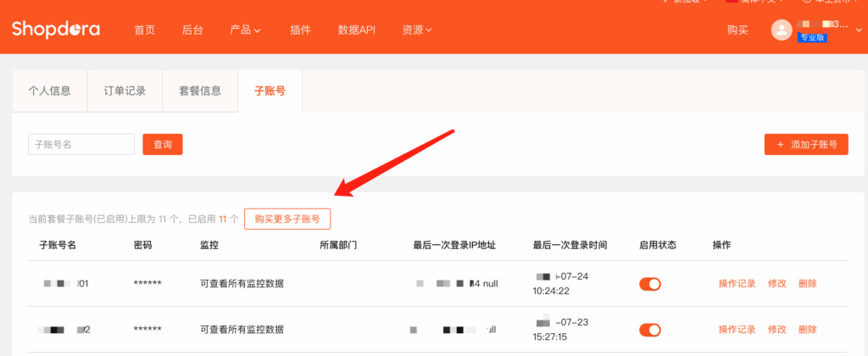Click 可查看所有监控数据 in the 15:27:15 row

(x=242, y=330)
